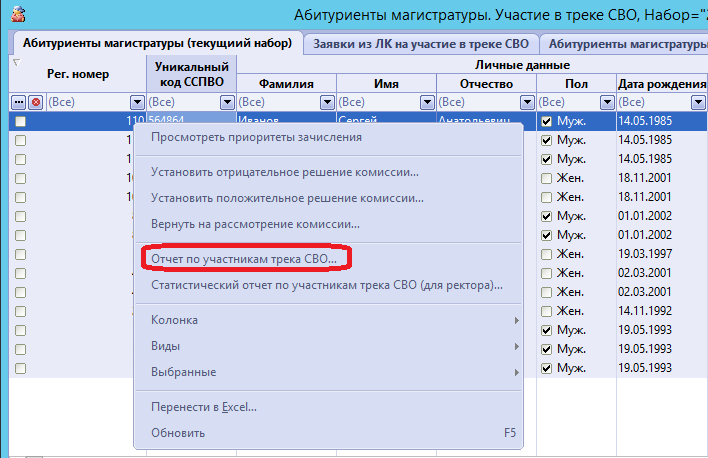This screenshot has height=458, width=708.
Task: Open the Уникальный код ССПВО filter dropdown
Action: 228,103
